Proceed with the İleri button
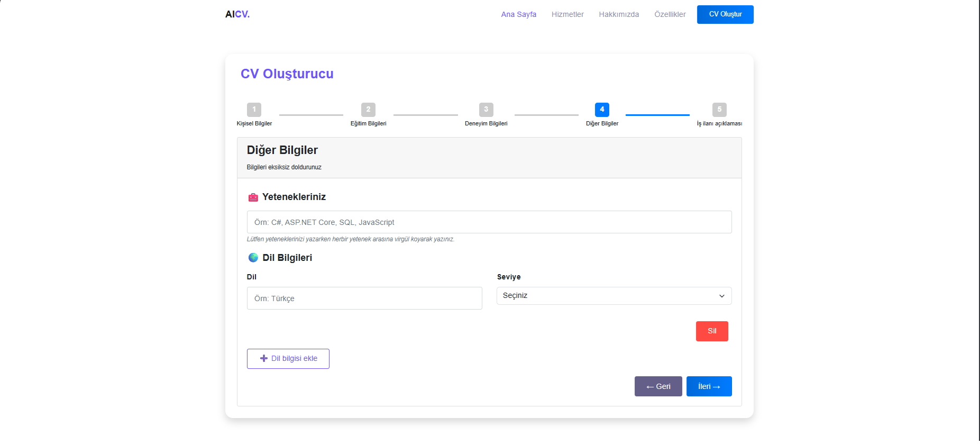 [709, 386]
